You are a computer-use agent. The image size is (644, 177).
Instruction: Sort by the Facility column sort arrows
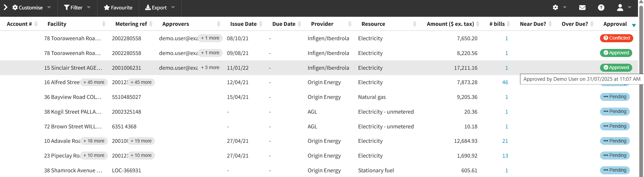[104, 24]
